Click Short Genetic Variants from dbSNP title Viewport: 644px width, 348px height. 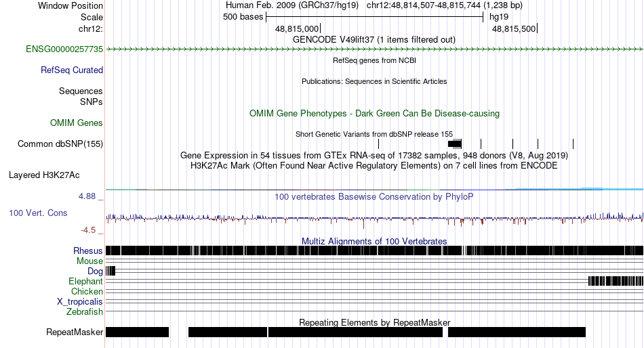tap(374, 134)
